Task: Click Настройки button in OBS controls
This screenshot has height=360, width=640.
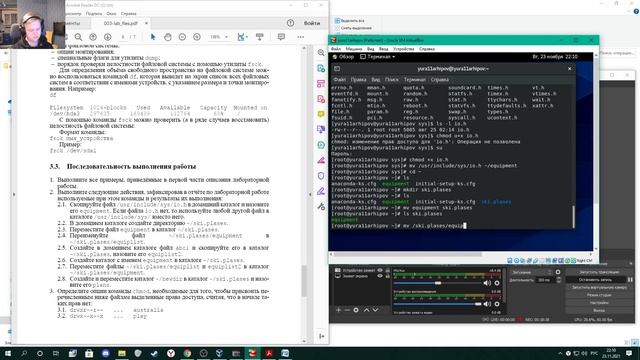Action: click(599, 303)
